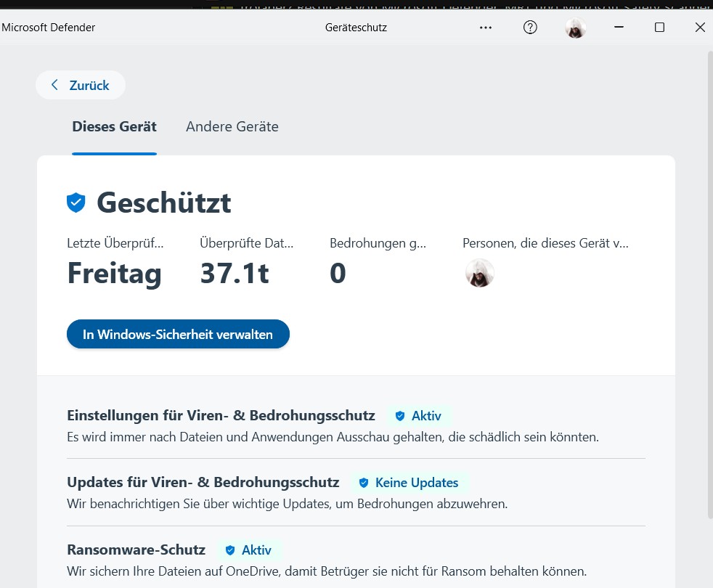Image resolution: width=713 pixels, height=588 pixels.
Task: Select Einstellungen für Viren- & Bedrohungsschutz heading
Action: (x=221, y=416)
